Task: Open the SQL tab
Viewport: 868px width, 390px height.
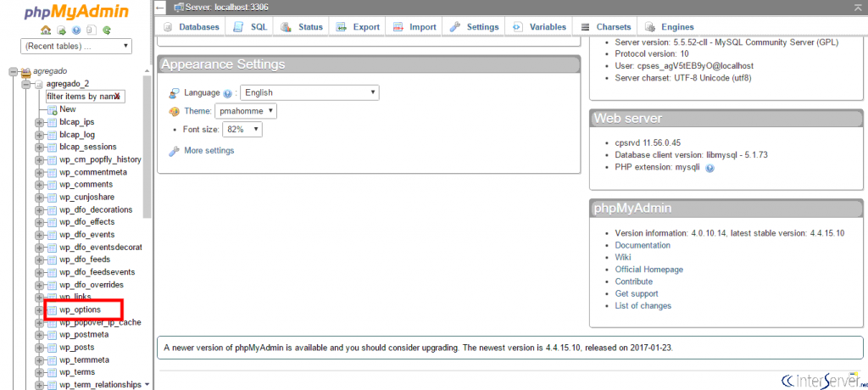Action: click(251, 26)
